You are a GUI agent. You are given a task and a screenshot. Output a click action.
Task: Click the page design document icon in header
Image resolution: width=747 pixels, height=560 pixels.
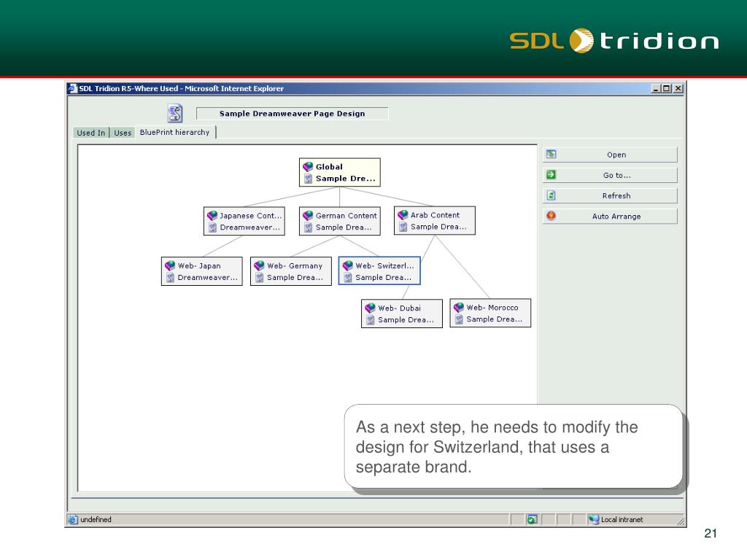175,113
